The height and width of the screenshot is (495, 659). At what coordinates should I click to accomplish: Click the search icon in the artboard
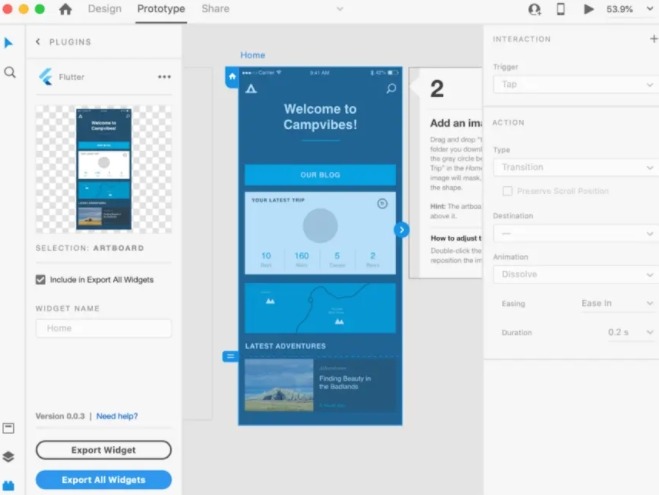(391, 89)
